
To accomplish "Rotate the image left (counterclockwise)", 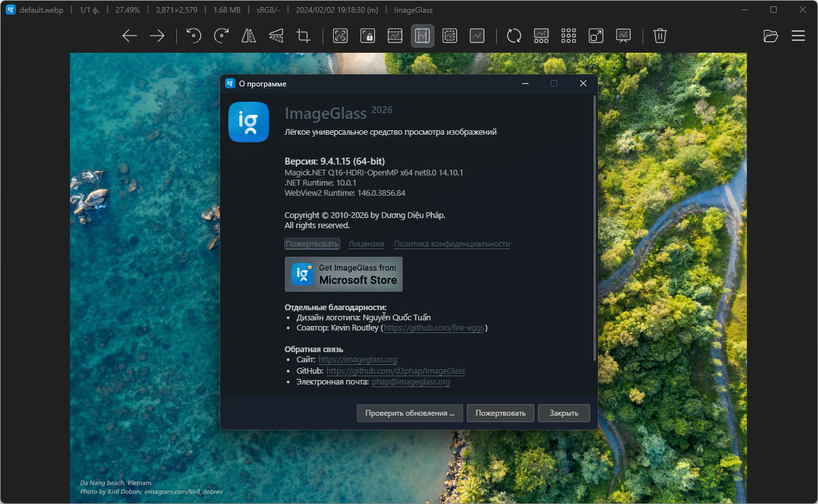I will click(x=194, y=36).
